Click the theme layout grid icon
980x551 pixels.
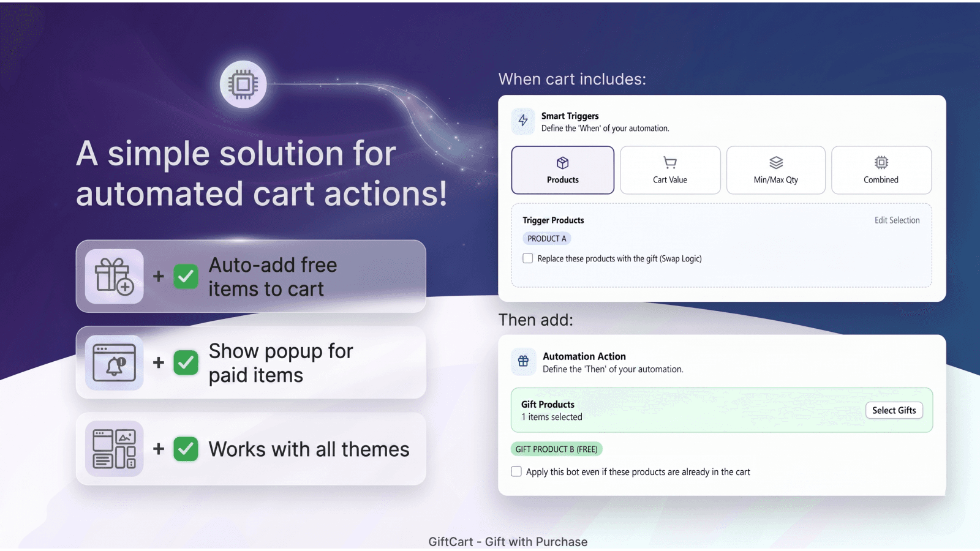point(115,449)
